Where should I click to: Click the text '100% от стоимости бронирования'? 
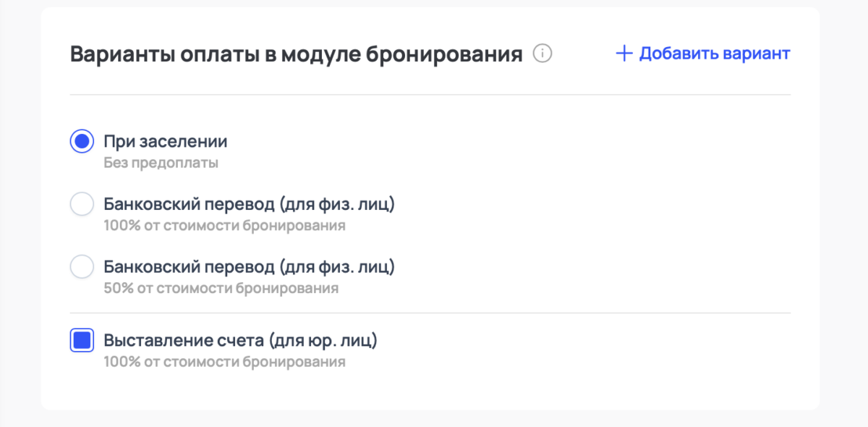tap(226, 225)
